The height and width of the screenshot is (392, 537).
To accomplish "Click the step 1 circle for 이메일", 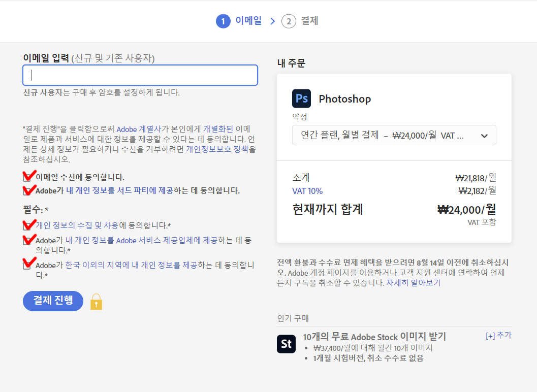I will click(x=223, y=21).
